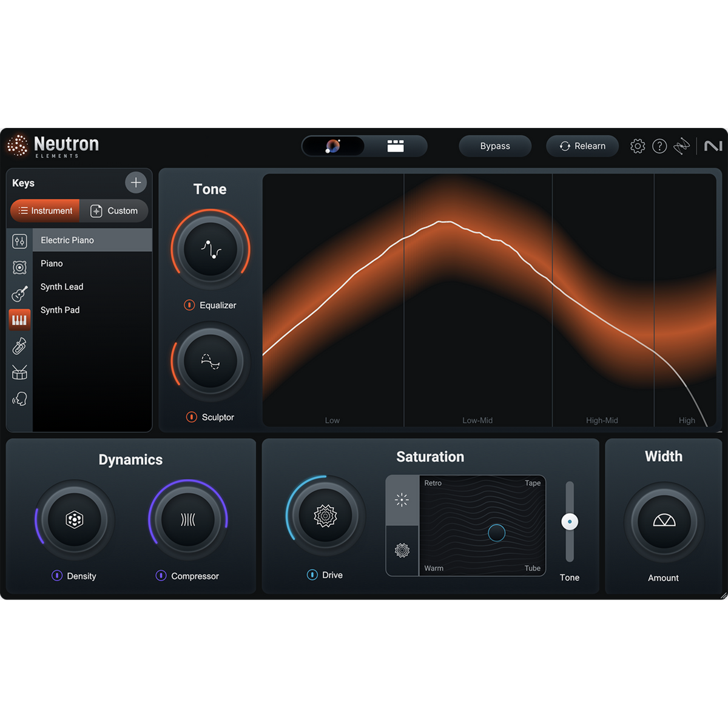Select the Keys piano category icon

click(x=19, y=320)
